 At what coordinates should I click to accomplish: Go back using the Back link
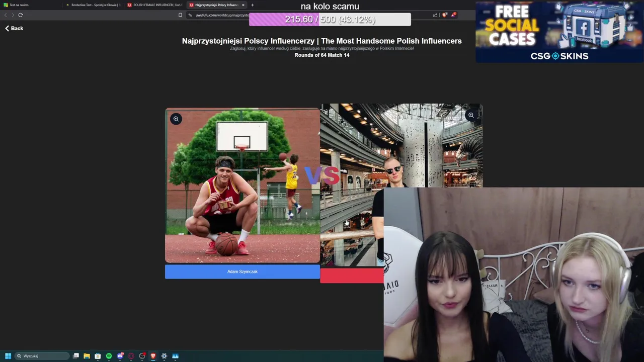pos(14,28)
